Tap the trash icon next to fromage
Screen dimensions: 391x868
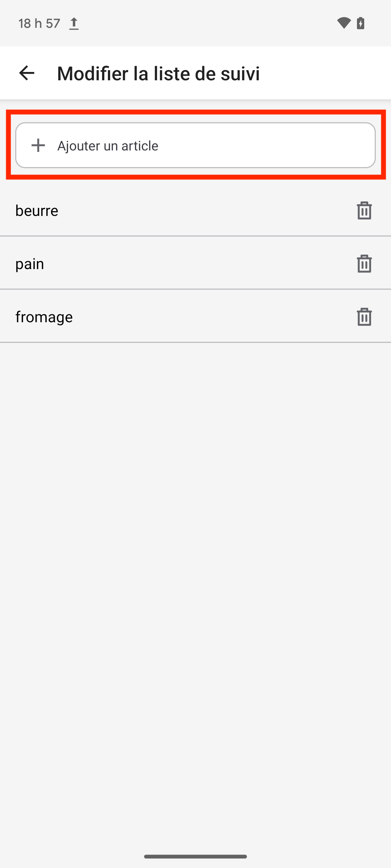pos(364,317)
